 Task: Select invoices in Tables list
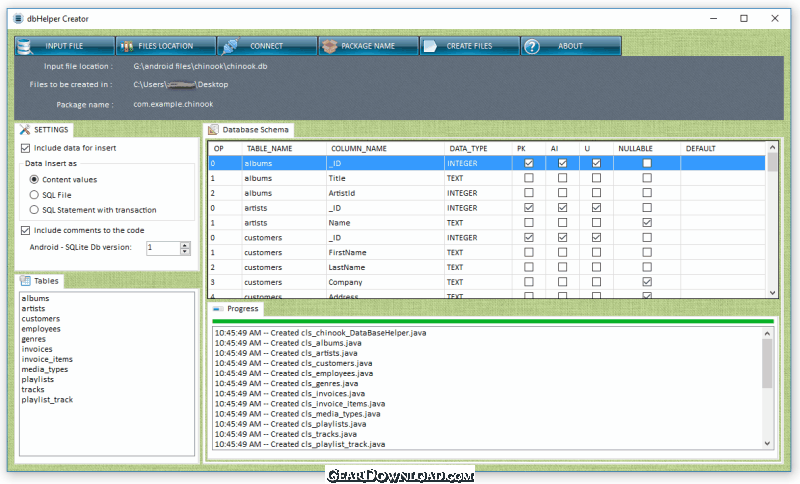[x=37, y=349]
